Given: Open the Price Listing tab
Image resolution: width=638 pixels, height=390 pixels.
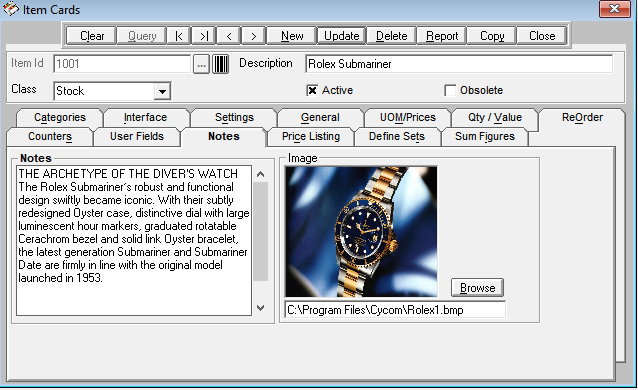Looking at the screenshot, I should pos(311,137).
